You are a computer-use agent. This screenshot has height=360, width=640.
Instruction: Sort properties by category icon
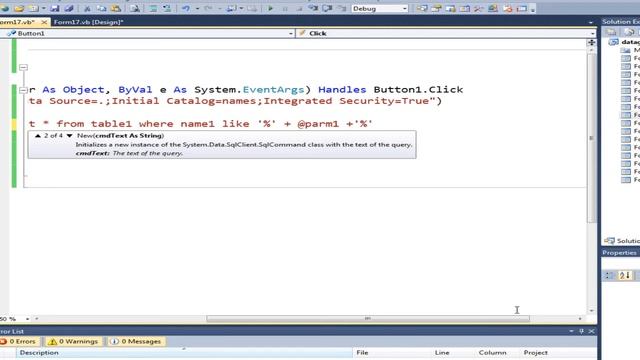tap(609, 276)
